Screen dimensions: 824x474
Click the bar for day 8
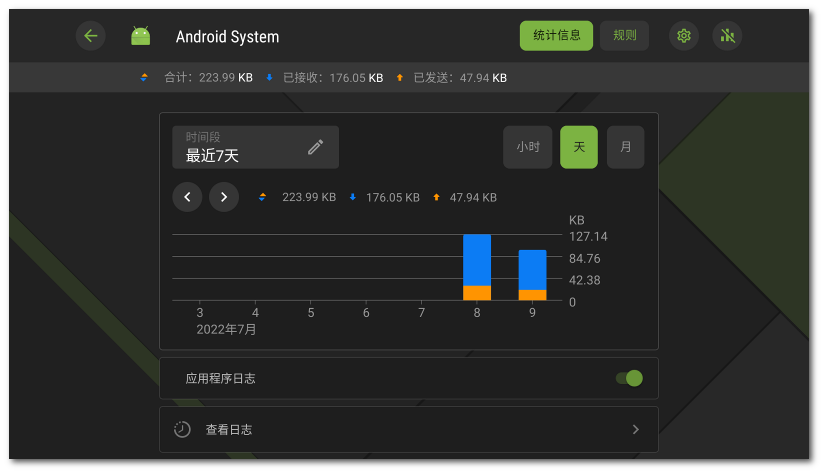click(x=477, y=267)
